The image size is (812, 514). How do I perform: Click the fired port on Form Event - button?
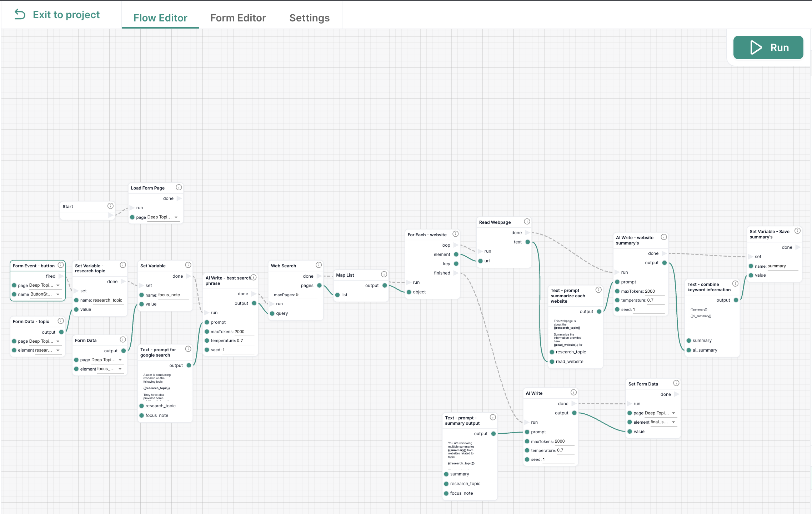tap(61, 276)
